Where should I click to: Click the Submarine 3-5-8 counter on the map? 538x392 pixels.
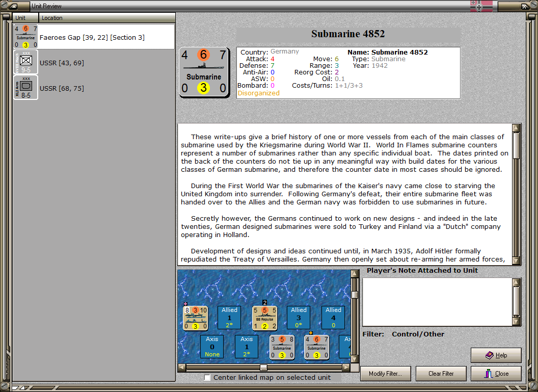pos(282,347)
